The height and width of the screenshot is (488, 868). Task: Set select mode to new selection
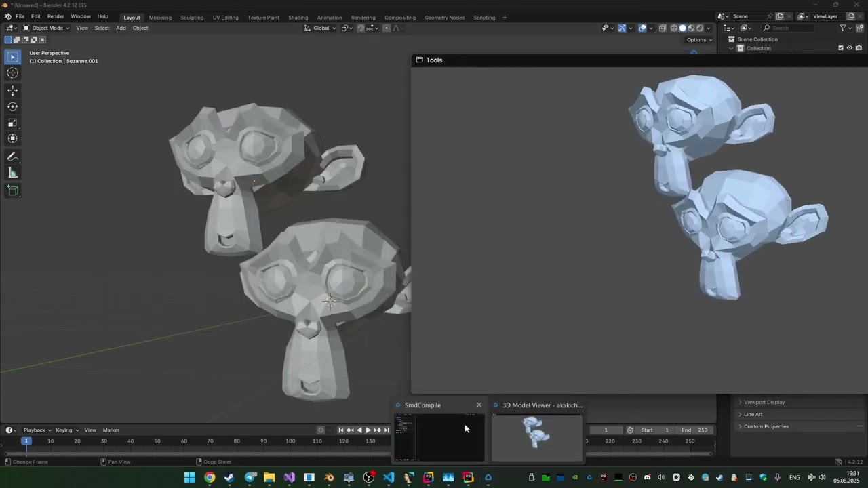point(8,39)
